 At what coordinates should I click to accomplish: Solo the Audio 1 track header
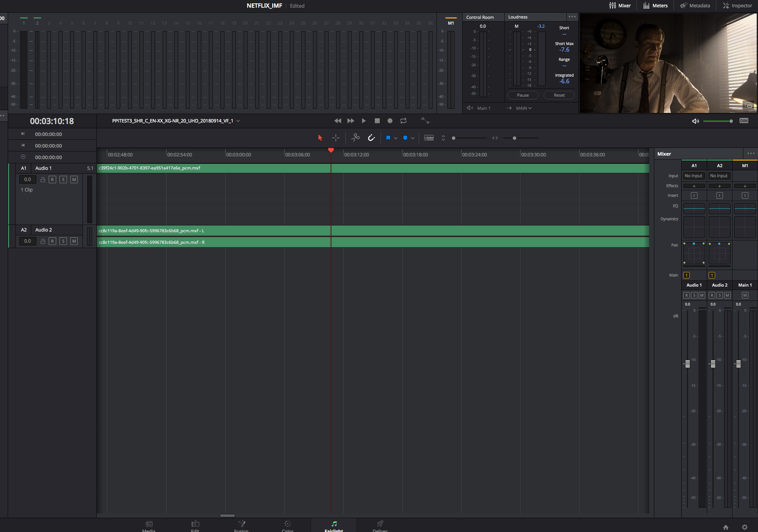click(63, 180)
